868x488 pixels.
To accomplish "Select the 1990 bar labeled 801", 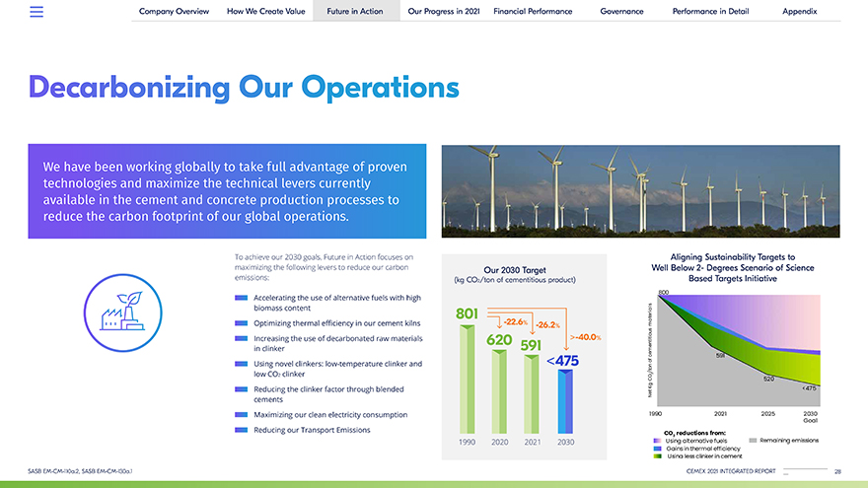I will pos(468,378).
